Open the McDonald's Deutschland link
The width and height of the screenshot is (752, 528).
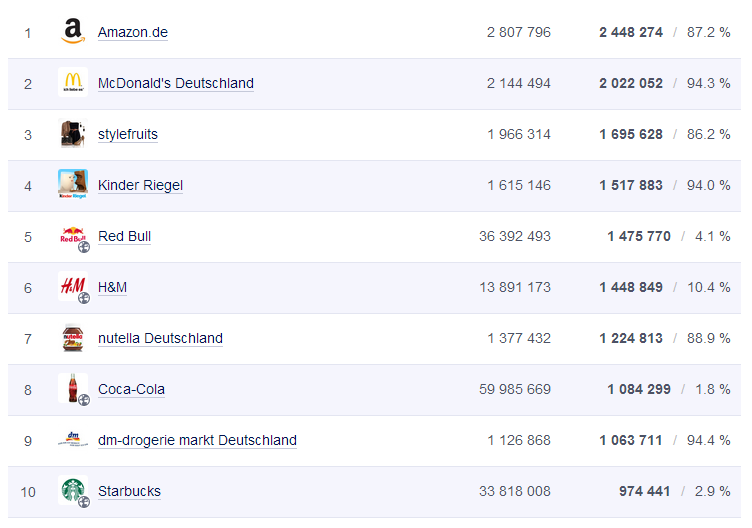tap(175, 83)
